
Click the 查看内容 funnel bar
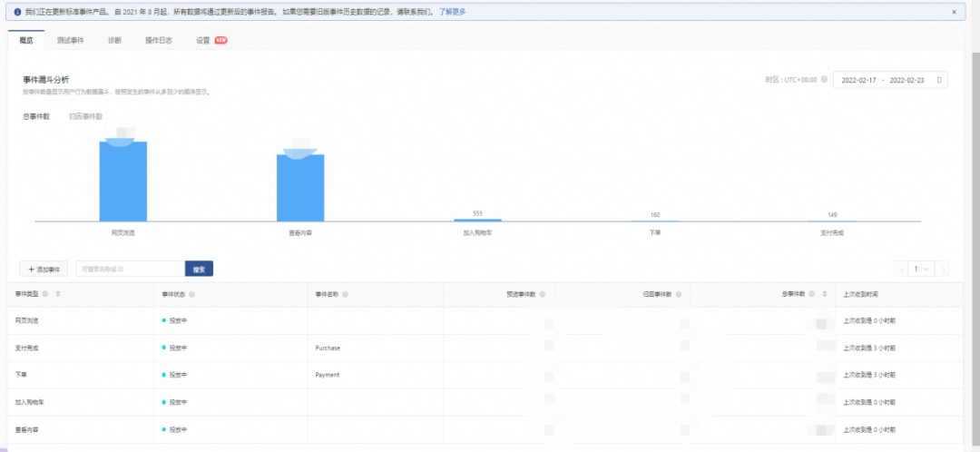pyautogui.click(x=300, y=188)
